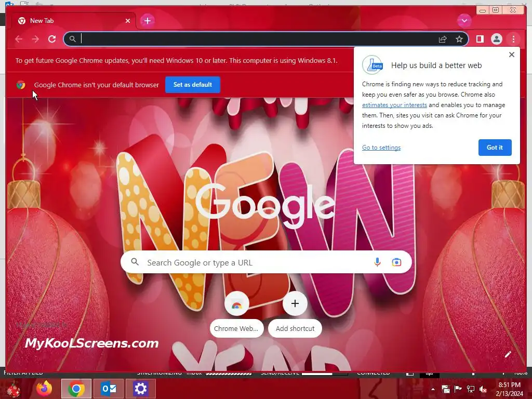Select the New Tab tab
532x399 pixels.
click(x=74, y=21)
